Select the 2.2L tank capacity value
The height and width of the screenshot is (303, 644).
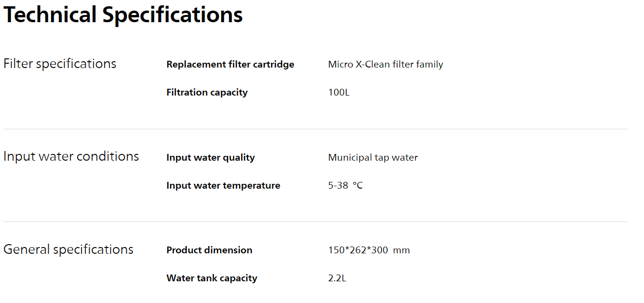tap(337, 278)
